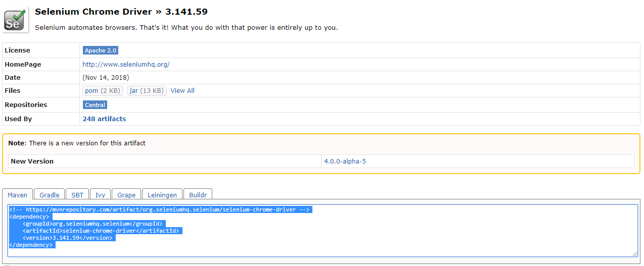Switch to the SBT tab
The height and width of the screenshot is (266, 644).
[77, 195]
